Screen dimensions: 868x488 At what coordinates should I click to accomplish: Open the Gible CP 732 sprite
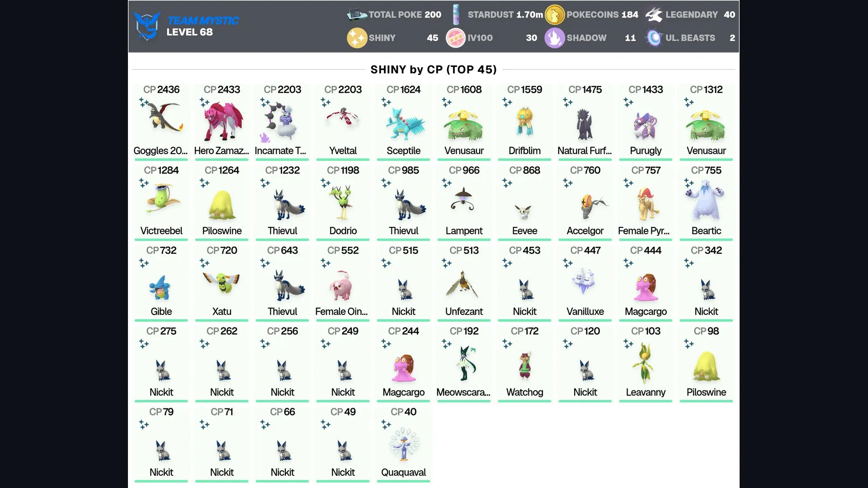point(160,288)
